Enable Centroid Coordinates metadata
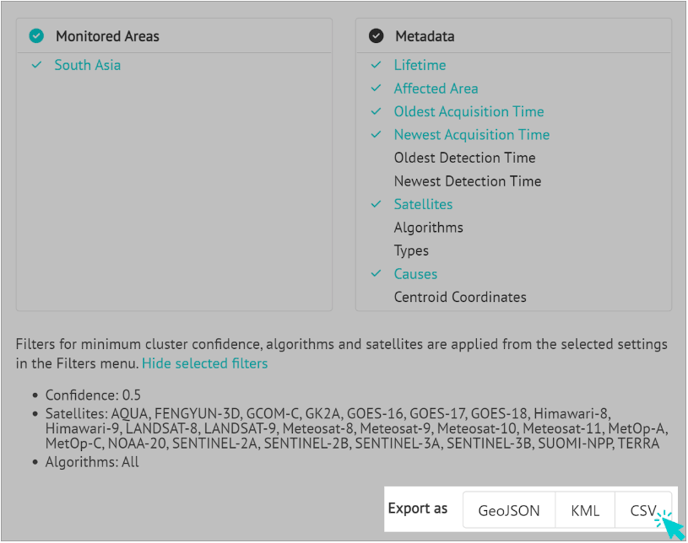 click(x=460, y=297)
